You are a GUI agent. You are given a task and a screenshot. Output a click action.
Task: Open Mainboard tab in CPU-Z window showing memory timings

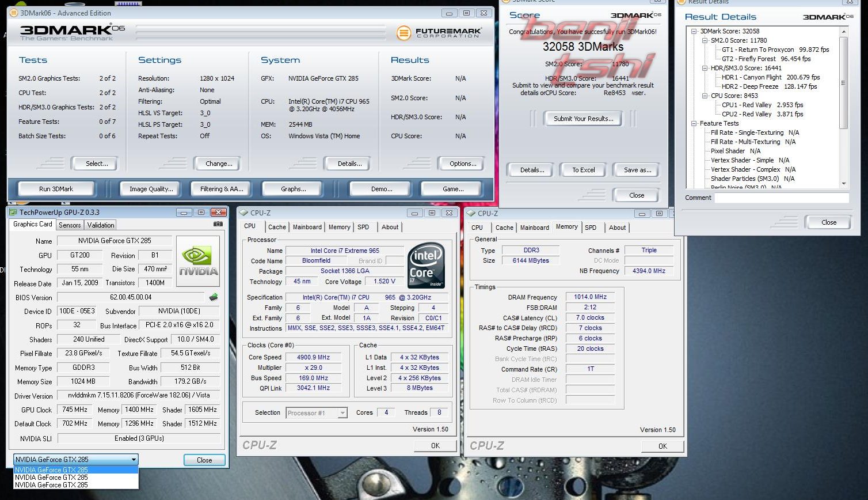tap(535, 228)
